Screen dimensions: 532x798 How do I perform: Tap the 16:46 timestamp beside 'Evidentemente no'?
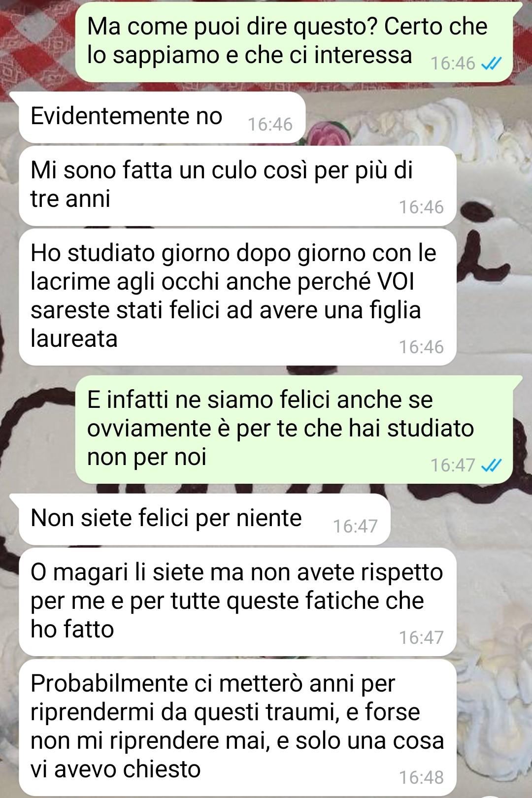pos(270,125)
